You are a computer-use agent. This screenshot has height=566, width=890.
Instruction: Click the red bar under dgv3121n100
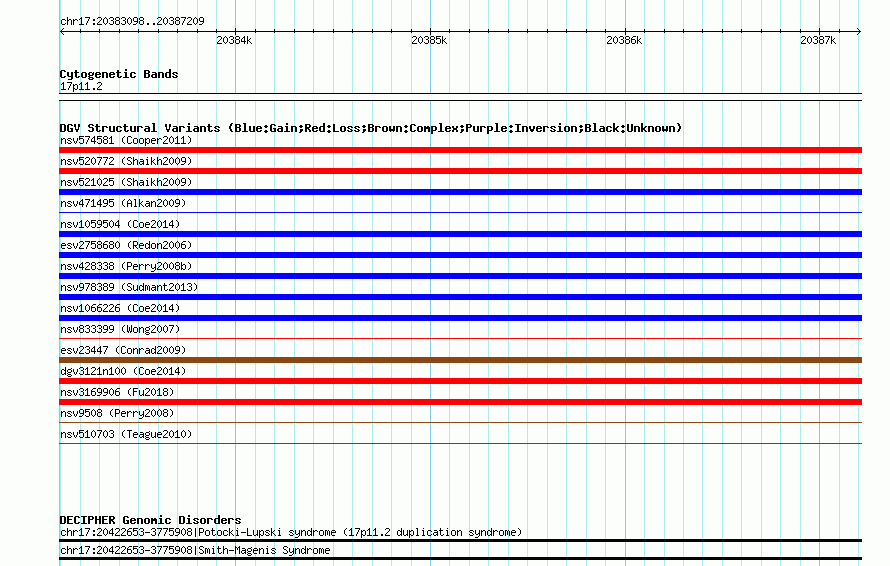(460, 381)
